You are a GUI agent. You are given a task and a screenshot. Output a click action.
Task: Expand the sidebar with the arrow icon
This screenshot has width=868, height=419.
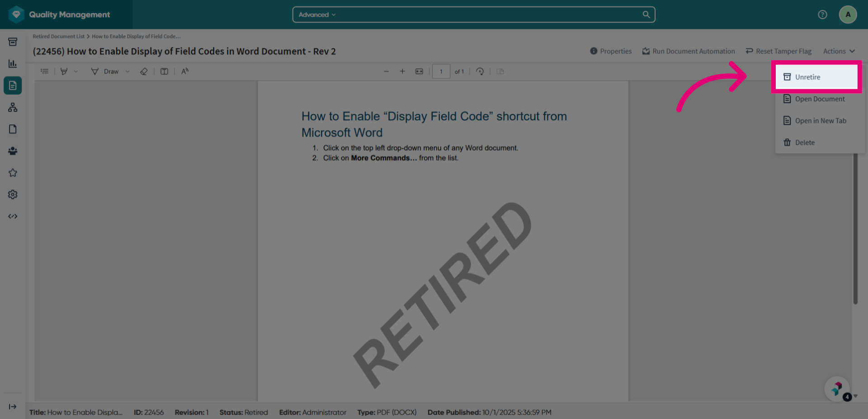pyautogui.click(x=13, y=407)
